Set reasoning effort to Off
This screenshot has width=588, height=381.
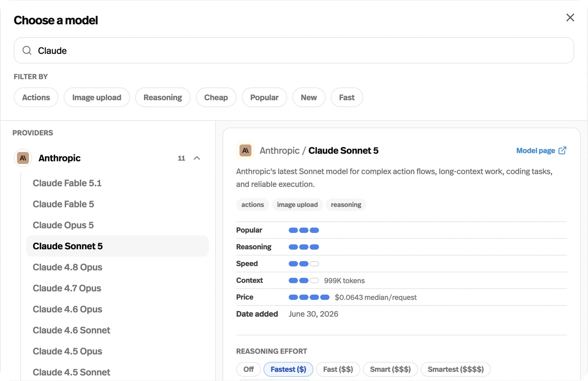click(249, 369)
